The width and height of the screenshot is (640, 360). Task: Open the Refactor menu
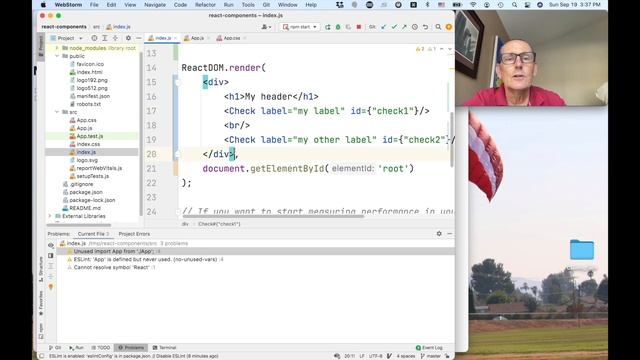coord(205,5)
